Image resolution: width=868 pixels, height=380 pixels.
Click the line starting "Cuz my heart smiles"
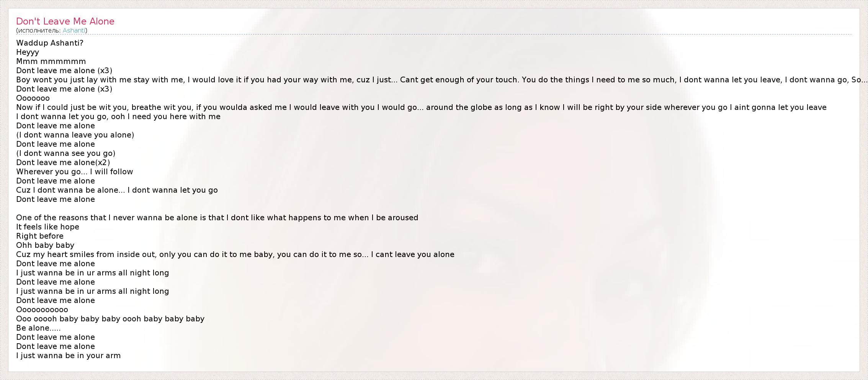(235, 254)
